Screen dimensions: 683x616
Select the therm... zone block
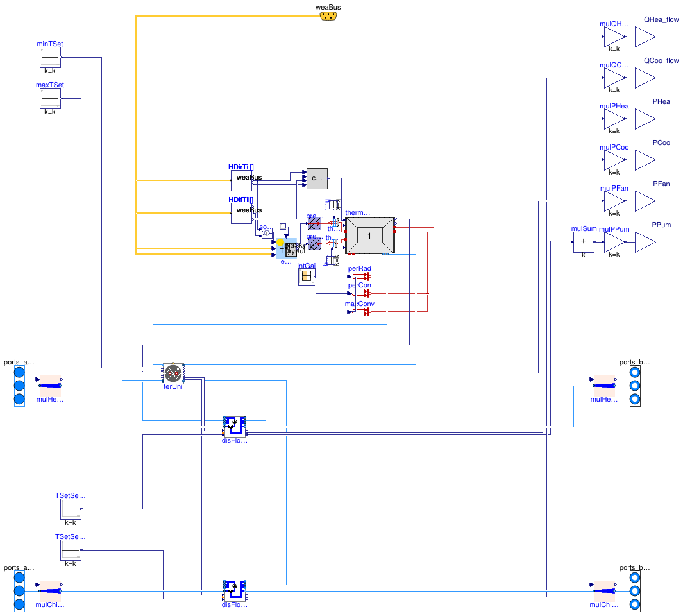pyautogui.click(x=370, y=236)
